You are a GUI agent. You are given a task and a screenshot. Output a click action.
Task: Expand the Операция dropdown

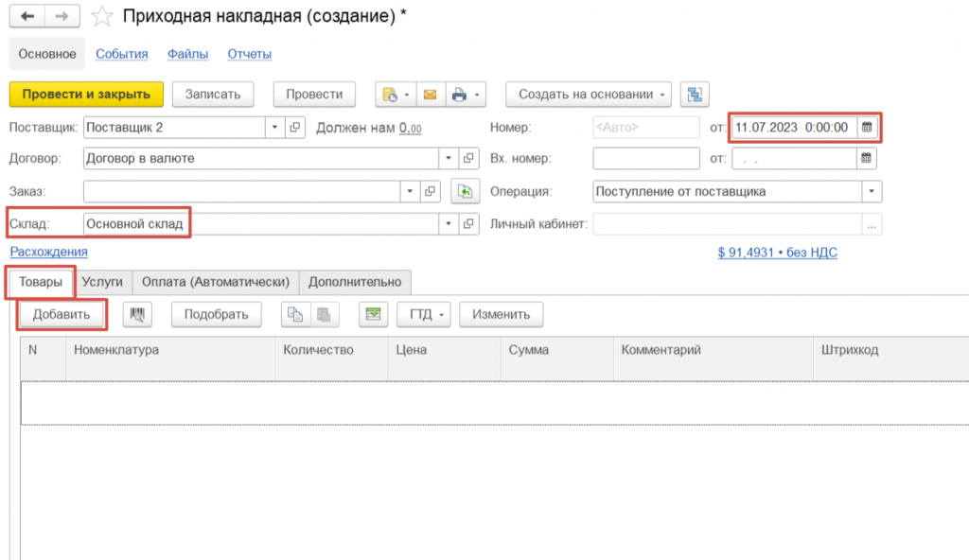(x=870, y=191)
